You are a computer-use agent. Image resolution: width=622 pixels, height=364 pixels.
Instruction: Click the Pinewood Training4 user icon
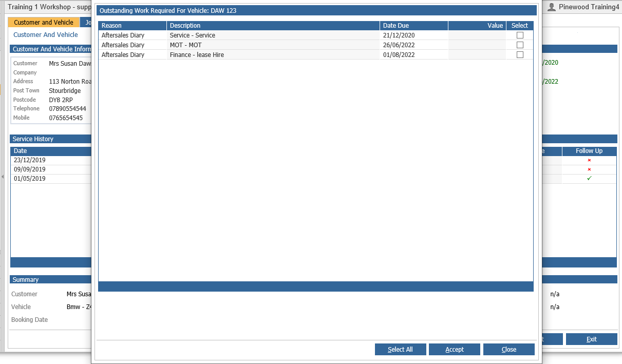(x=552, y=7)
